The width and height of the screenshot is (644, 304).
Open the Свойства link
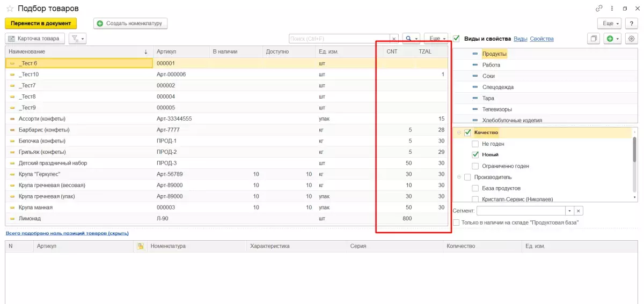541,39
